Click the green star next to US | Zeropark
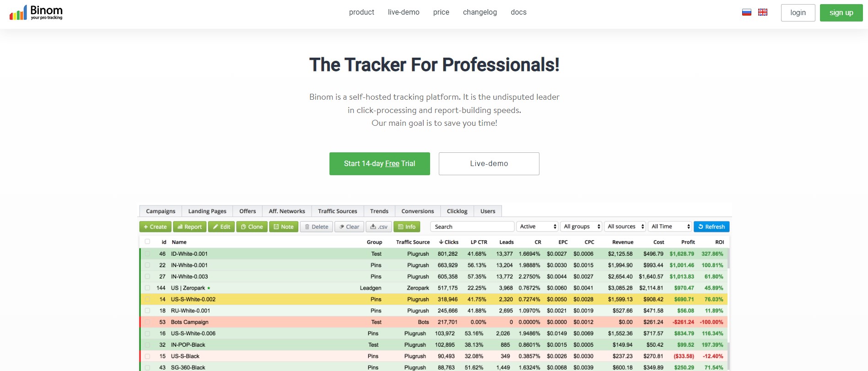Image resolution: width=868 pixels, height=371 pixels. [x=209, y=288]
